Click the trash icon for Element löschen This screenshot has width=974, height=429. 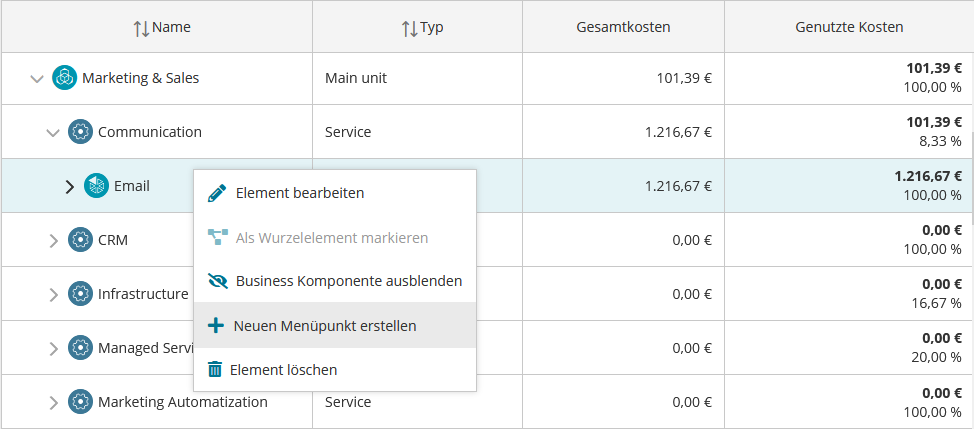click(x=214, y=369)
